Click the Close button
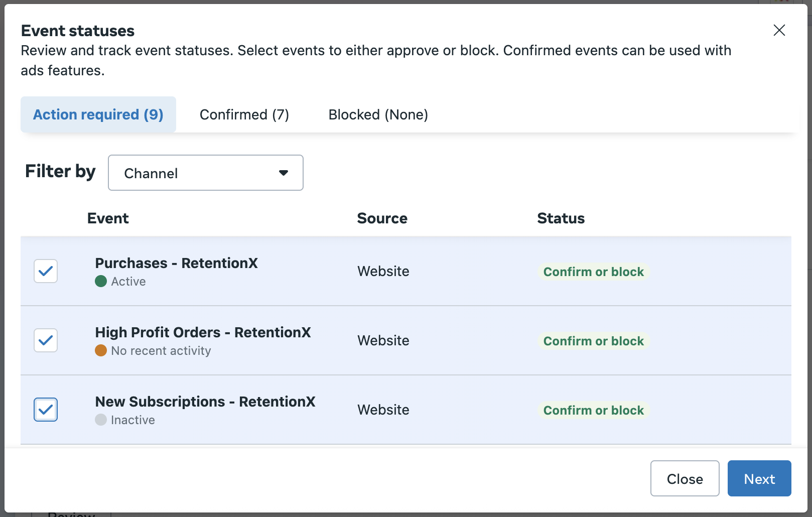 (x=685, y=479)
